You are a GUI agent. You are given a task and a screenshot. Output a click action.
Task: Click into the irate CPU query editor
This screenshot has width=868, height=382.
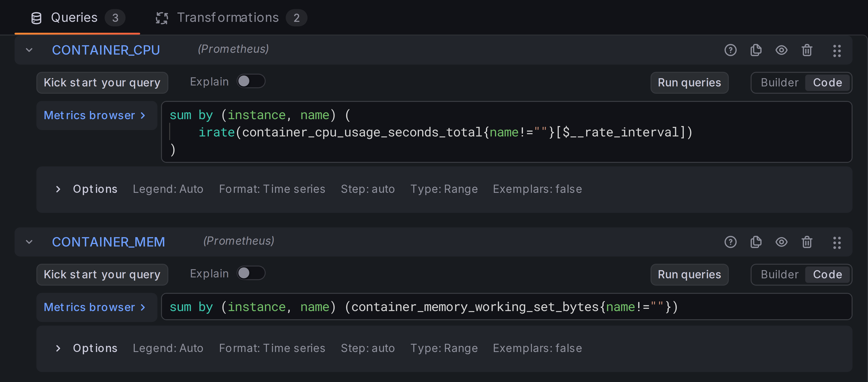506,132
